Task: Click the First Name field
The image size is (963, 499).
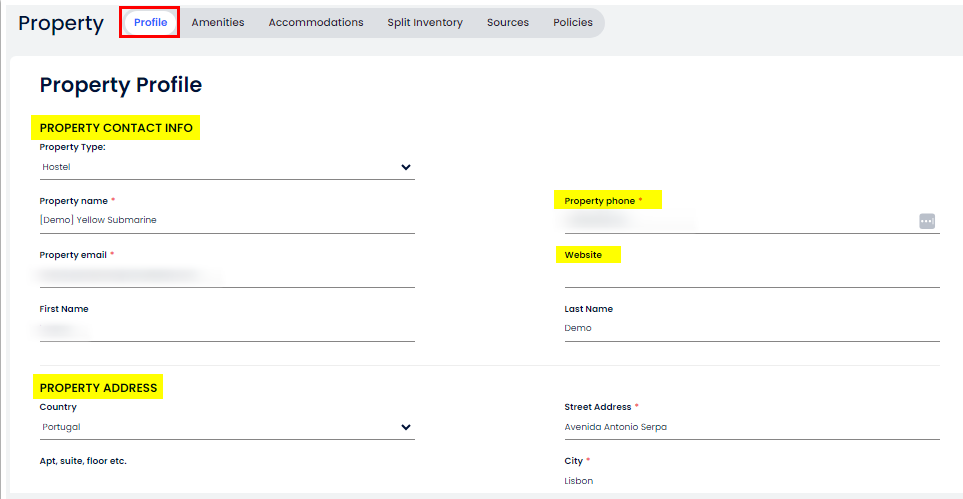Action: pos(226,328)
